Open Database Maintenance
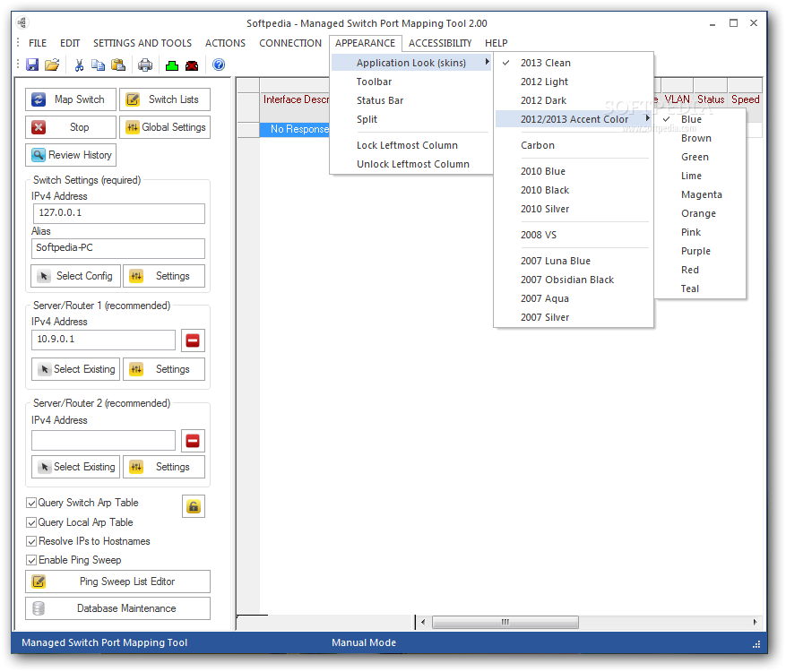 click(117, 608)
